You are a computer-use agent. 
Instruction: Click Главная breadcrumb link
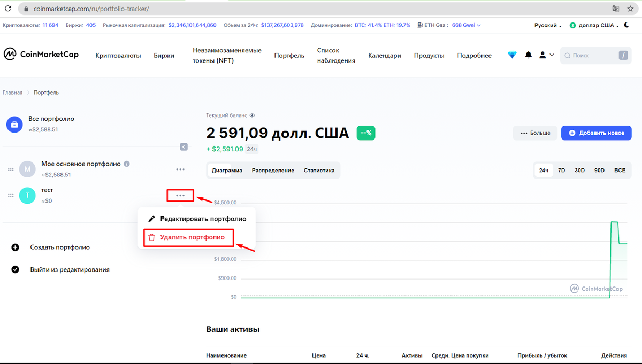(12, 92)
